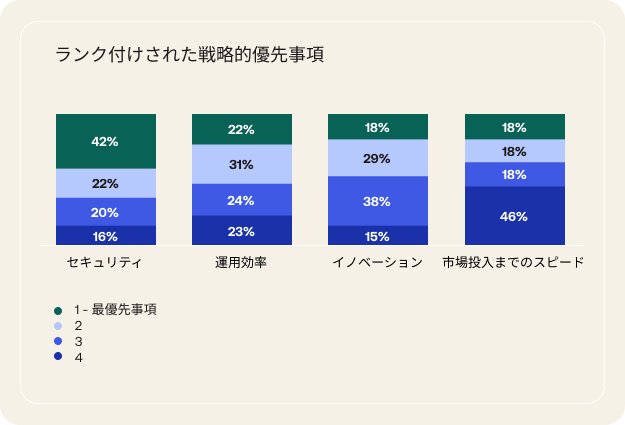Select the 20% segment of セキュリティ bar

105,212
